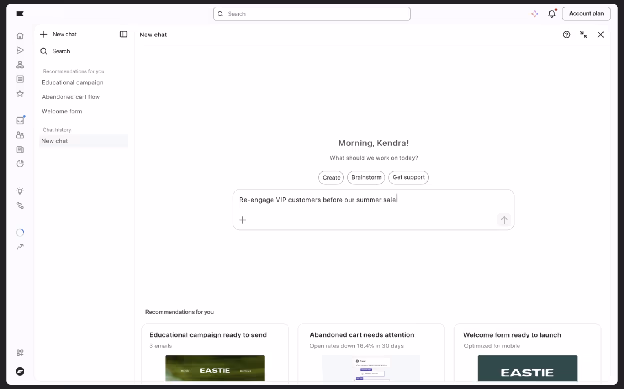Viewport: 624px width, 389px height.
Task: Open Abandoned cart flow in sidebar
Action: pos(71,97)
